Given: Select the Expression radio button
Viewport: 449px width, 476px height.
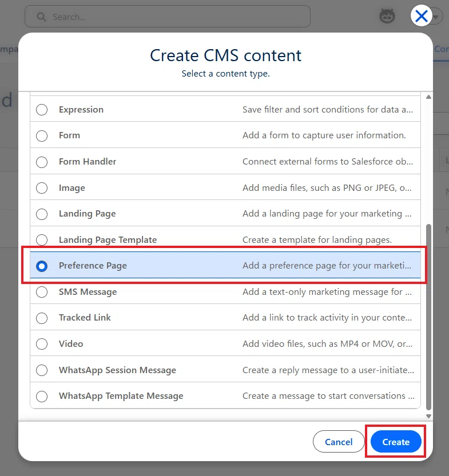Looking at the screenshot, I should [x=42, y=110].
